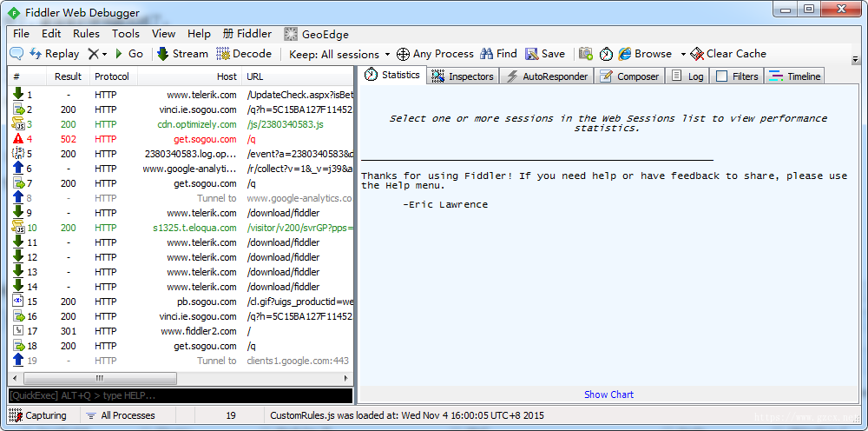Select session 5 JSON icon
This screenshot has height=431, width=868.
pos(17,154)
